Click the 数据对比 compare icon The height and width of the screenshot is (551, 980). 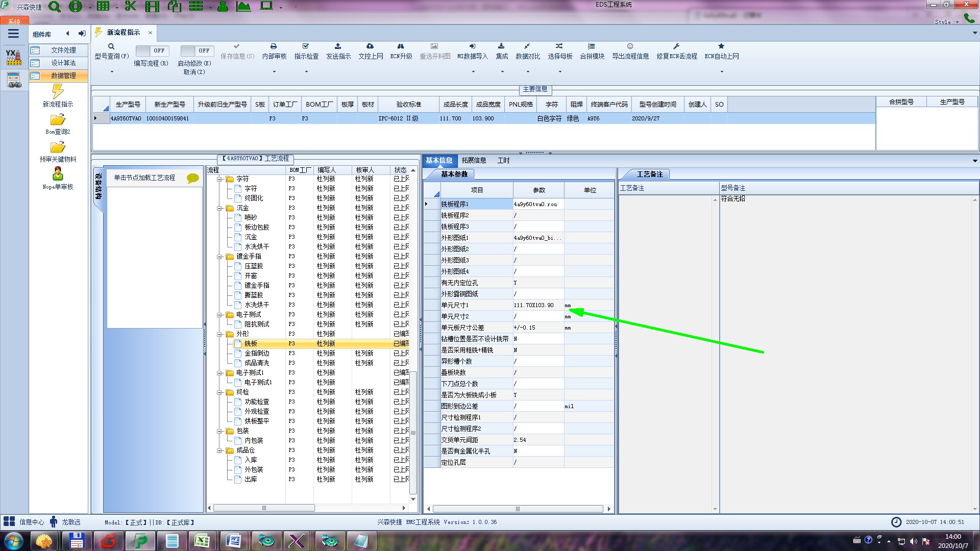(x=527, y=46)
